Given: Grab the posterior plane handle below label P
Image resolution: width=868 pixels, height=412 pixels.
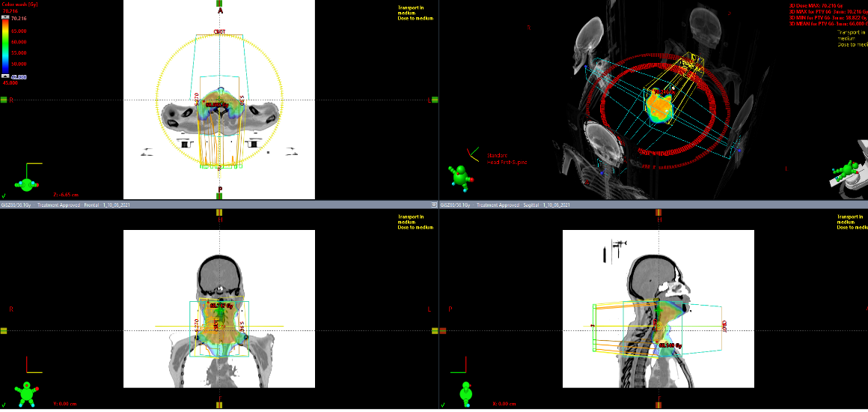Looking at the screenshot, I should (220, 196).
